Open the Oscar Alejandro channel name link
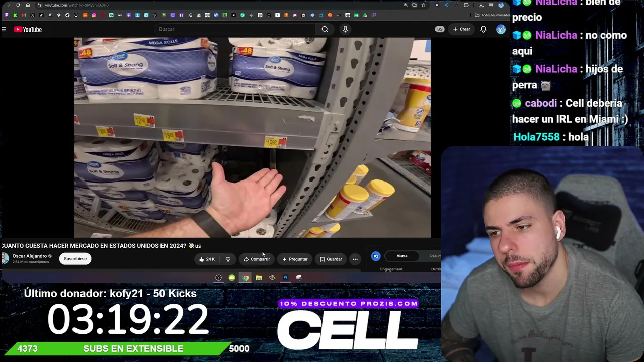 point(30,256)
